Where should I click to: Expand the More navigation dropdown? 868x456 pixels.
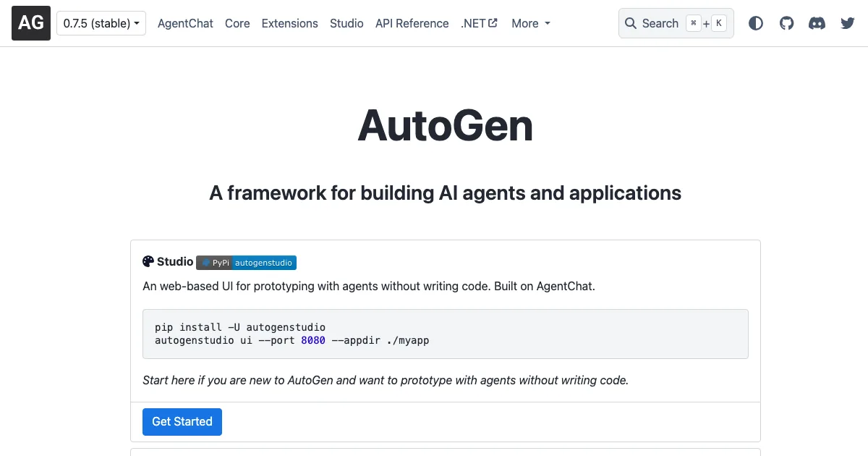coord(530,23)
